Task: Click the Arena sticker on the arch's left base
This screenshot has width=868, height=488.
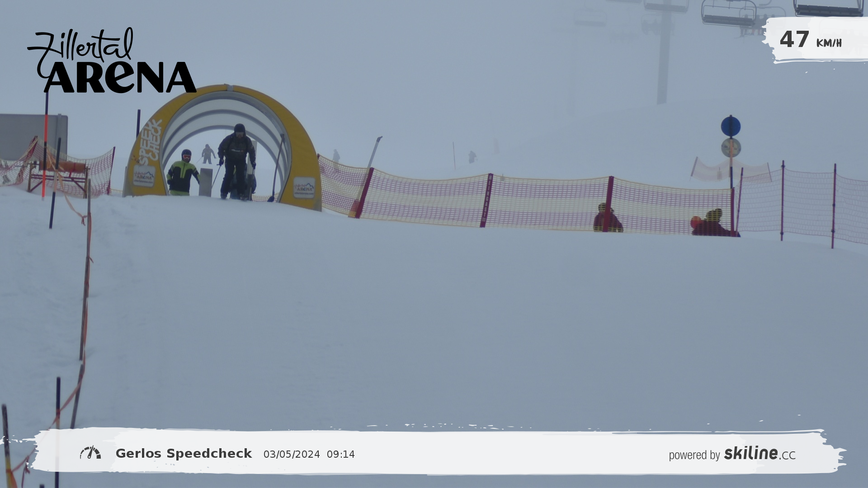Action: (x=144, y=176)
